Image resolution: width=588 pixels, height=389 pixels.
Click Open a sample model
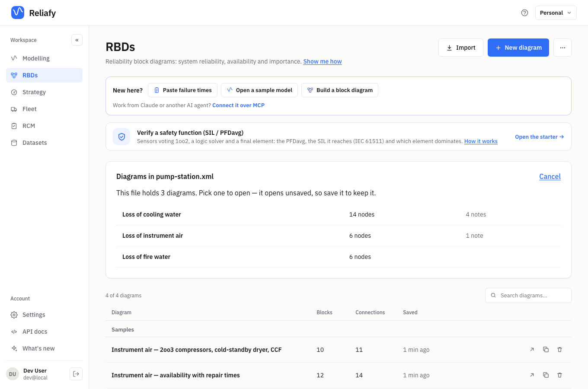coord(259,90)
